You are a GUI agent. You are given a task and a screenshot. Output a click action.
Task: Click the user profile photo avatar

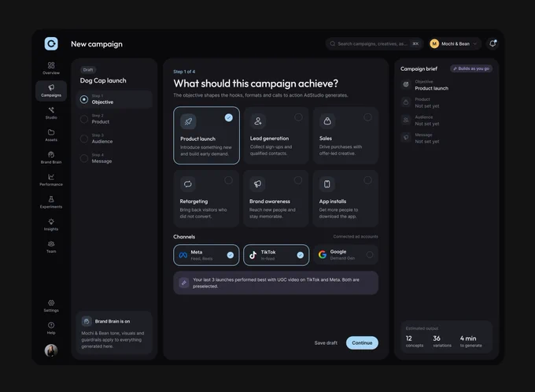pyautogui.click(x=51, y=350)
